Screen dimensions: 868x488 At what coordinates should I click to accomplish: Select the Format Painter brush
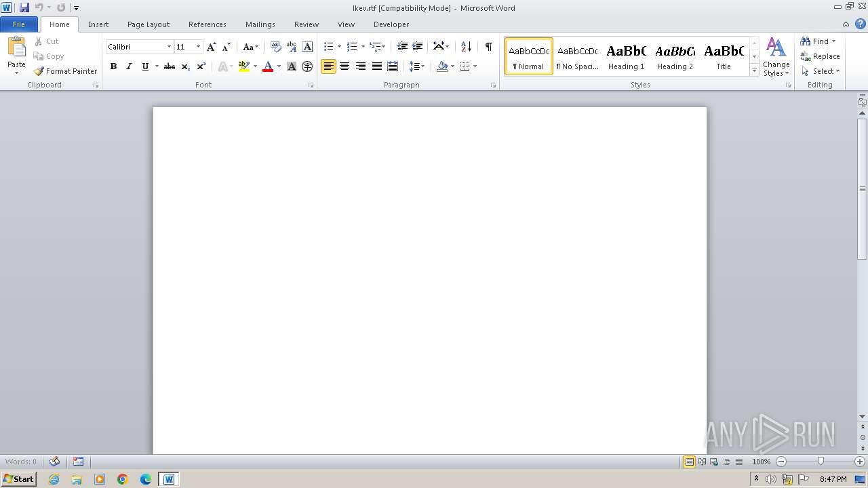tap(39, 71)
